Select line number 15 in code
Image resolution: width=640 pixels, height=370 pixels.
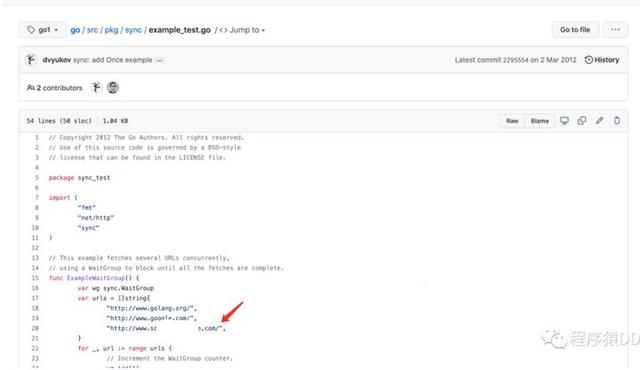click(35, 278)
